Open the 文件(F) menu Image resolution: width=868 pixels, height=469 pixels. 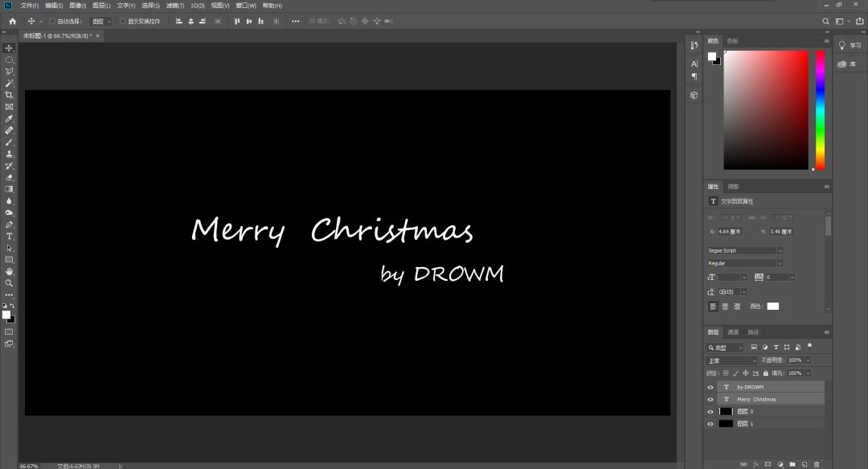[x=30, y=6]
